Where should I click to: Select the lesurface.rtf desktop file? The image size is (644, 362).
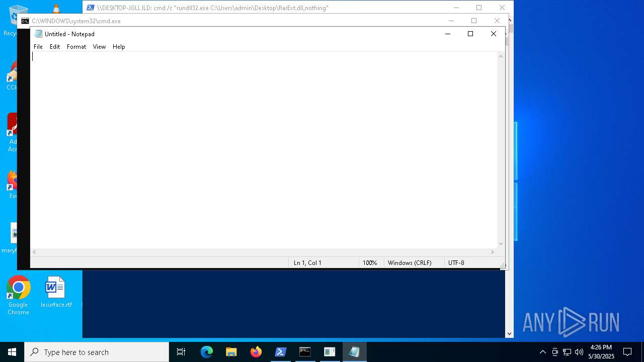point(56,292)
